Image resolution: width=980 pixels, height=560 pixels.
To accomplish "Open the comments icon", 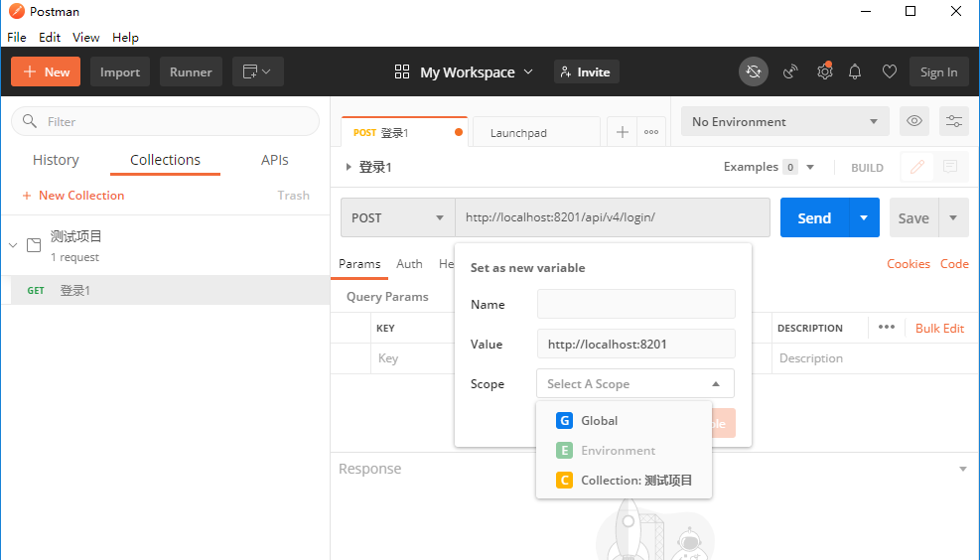I will 950,167.
